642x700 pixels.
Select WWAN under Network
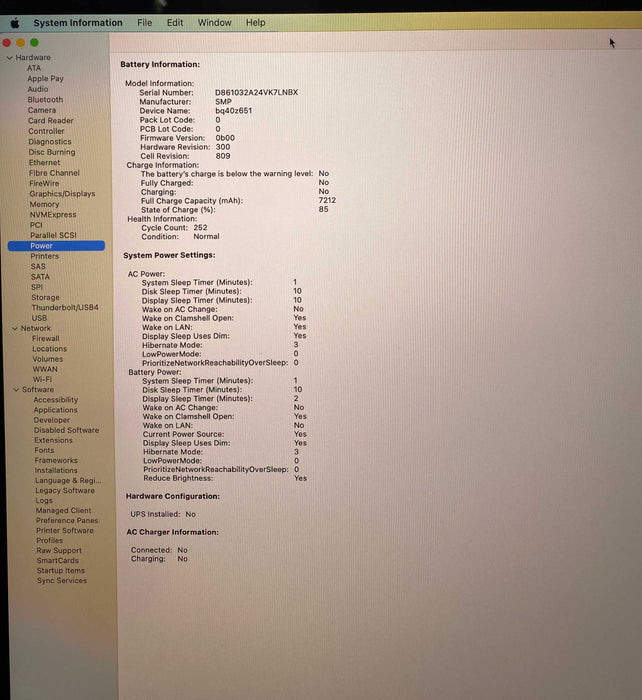(45, 369)
